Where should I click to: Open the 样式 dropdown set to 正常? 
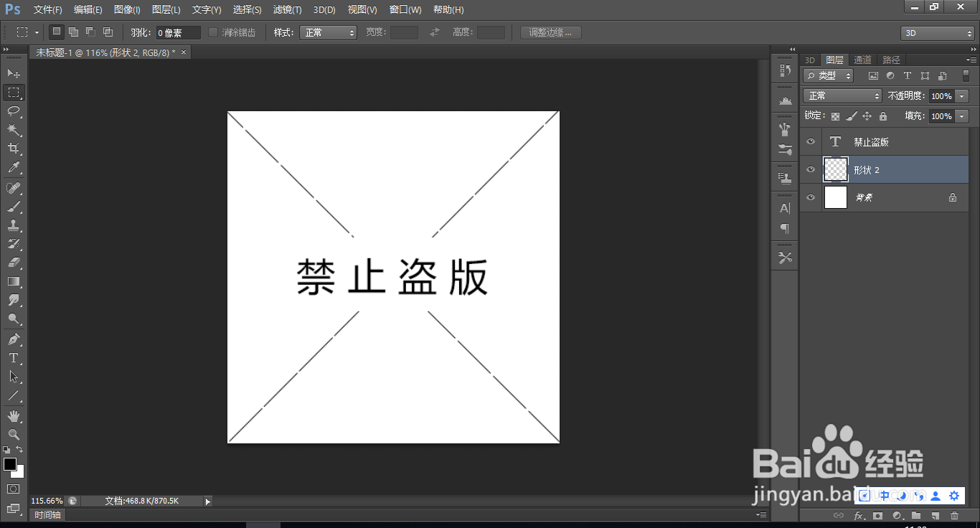pyautogui.click(x=328, y=32)
